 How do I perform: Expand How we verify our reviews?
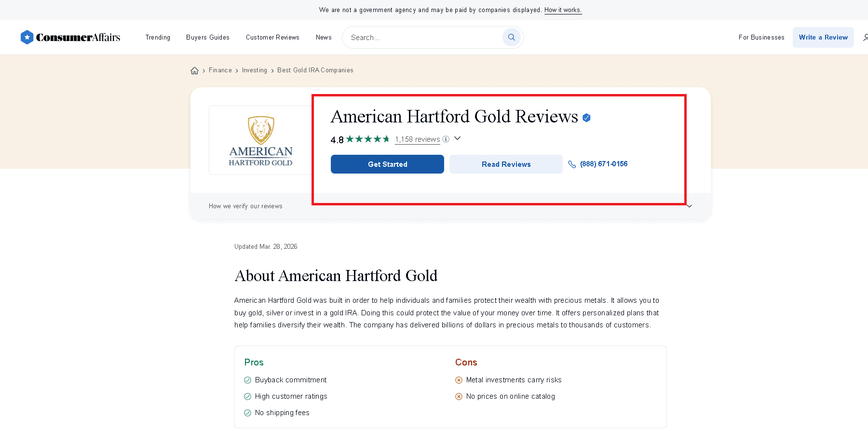click(x=450, y=206)
